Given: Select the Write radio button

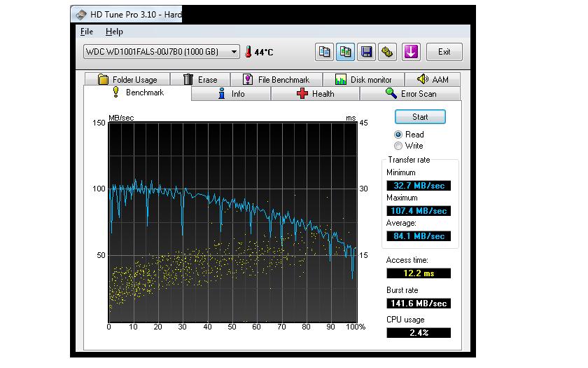Looking at the screenshot, I should click(x=398, y=146).
